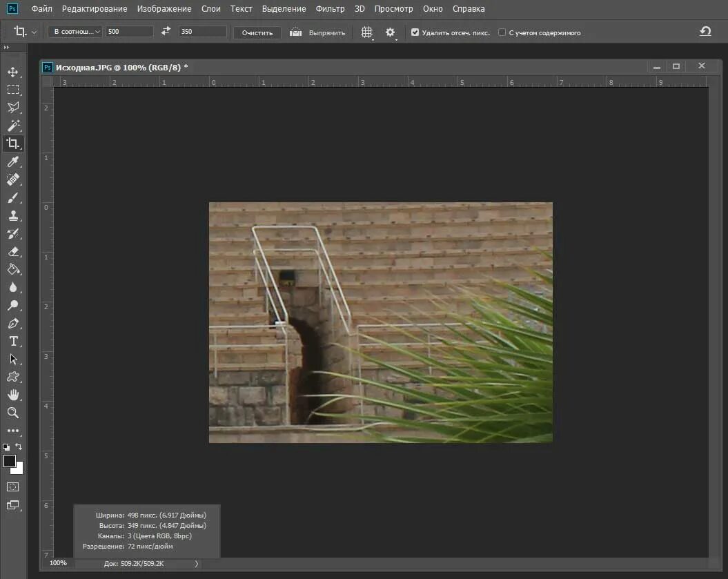Click the Выпрямить straighten button
728x579 pixels.
point(317,33)
